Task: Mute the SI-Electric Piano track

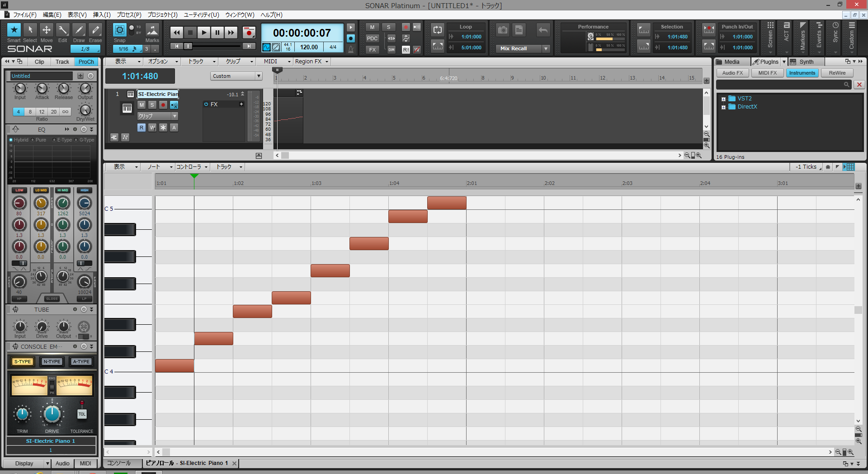Action: pyautogui.click(x=142, y=105)
